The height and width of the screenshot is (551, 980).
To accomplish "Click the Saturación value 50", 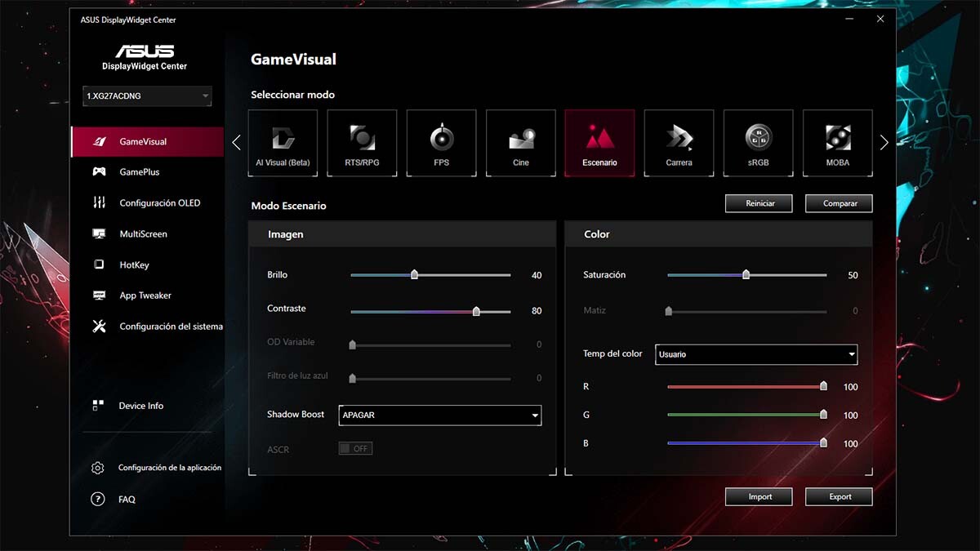I will [x=853, y=276].
